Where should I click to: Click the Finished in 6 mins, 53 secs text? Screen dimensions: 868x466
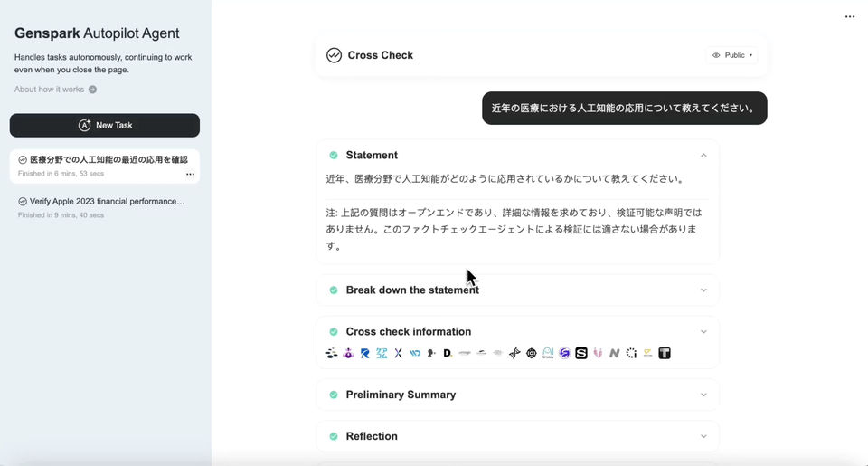click(61, 174)
